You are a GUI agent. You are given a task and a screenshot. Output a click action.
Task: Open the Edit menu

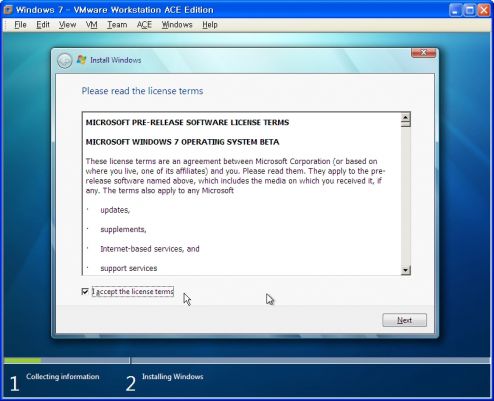(43, 25)
